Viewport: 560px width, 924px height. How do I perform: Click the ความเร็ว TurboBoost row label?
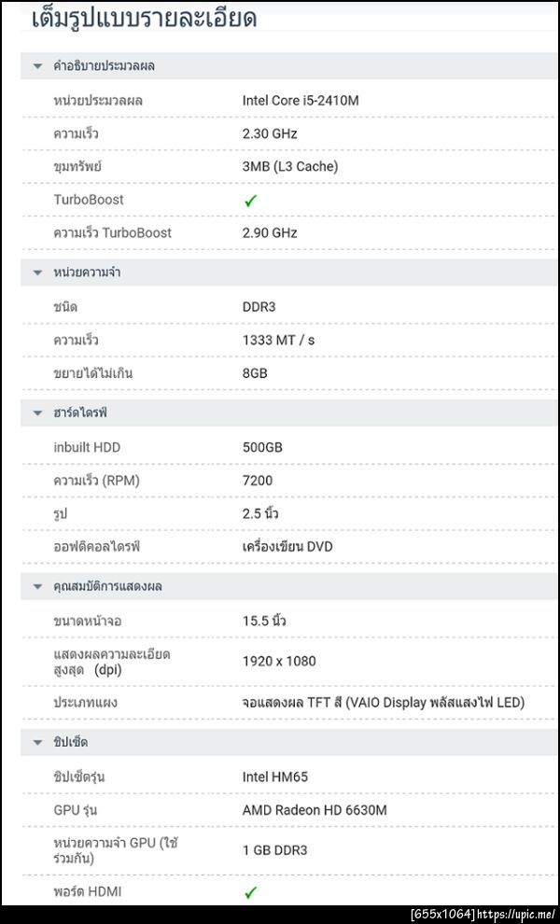pyautogui.click(x=112, y=232)
